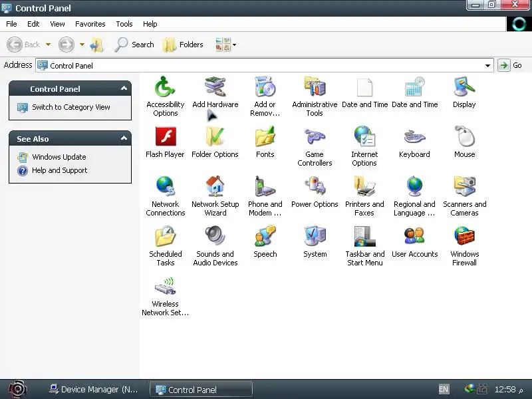Image resolution: width=532 pixels, height=399 pixels.
Task: Open Internet Options
Action: pos(364,146)
